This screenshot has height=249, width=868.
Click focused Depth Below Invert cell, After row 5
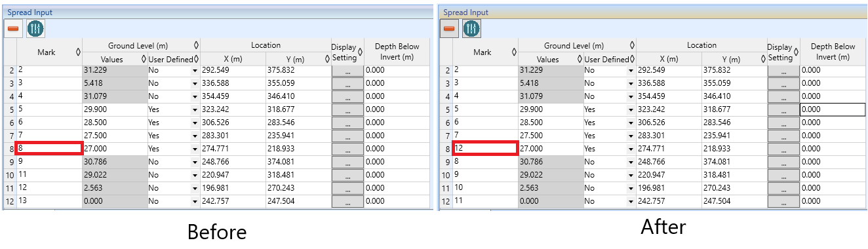tap(833, 109)
